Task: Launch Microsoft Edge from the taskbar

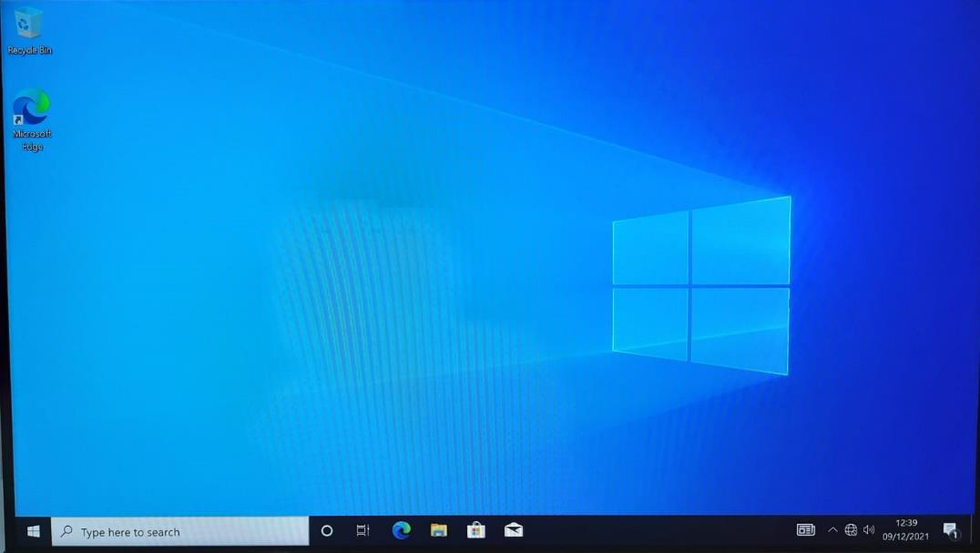Action: [x=401, y=530]
